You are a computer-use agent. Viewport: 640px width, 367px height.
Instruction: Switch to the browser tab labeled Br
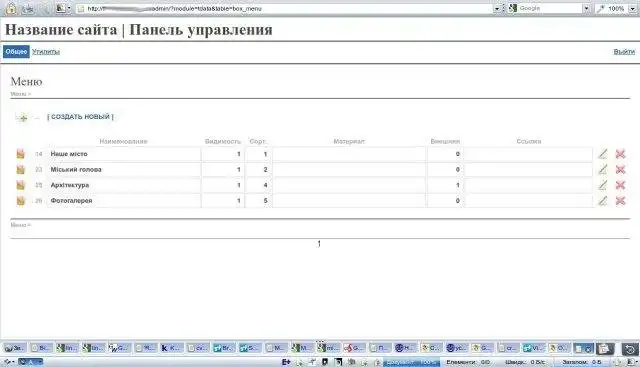click(x=223, y=348)
